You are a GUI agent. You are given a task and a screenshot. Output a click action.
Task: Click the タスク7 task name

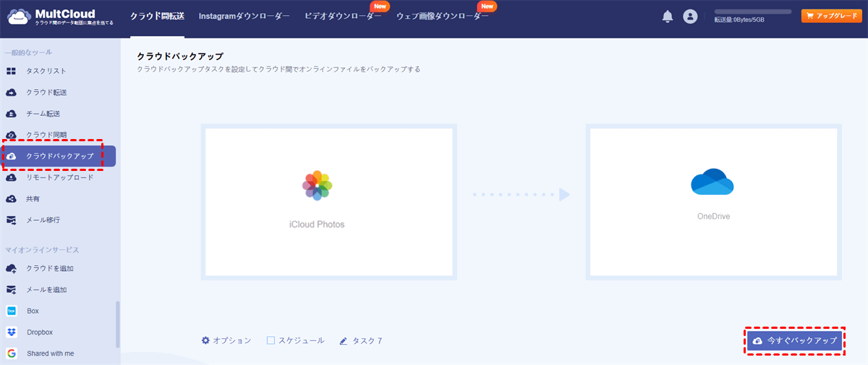pyautogui.click(x=367, y=340)
